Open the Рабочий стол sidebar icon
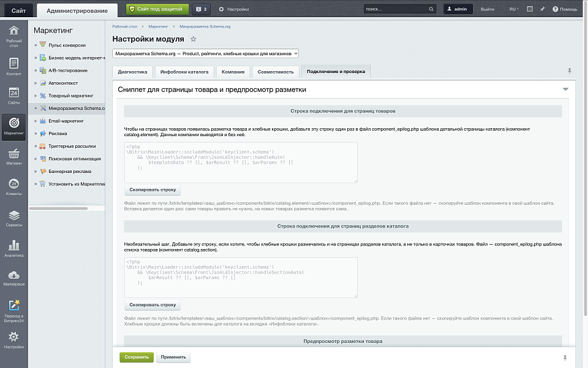Screen dimensions: 588x368 point(14,36)
